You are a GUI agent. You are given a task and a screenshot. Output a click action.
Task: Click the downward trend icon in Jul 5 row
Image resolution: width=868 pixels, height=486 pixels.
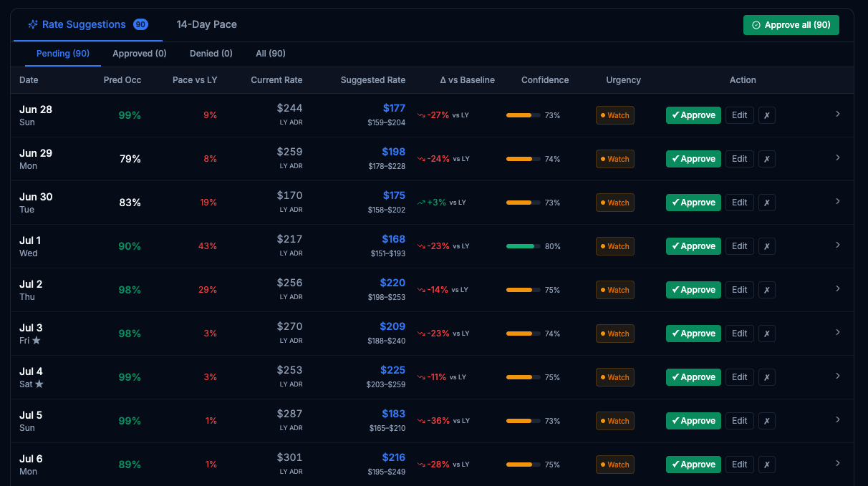point(421,421)
